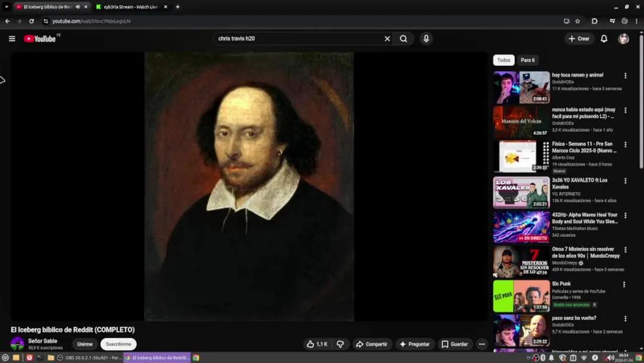Options menu for 'paco sanz ha vuelto?'
The image size is (644, 363).
coord(625,319)
